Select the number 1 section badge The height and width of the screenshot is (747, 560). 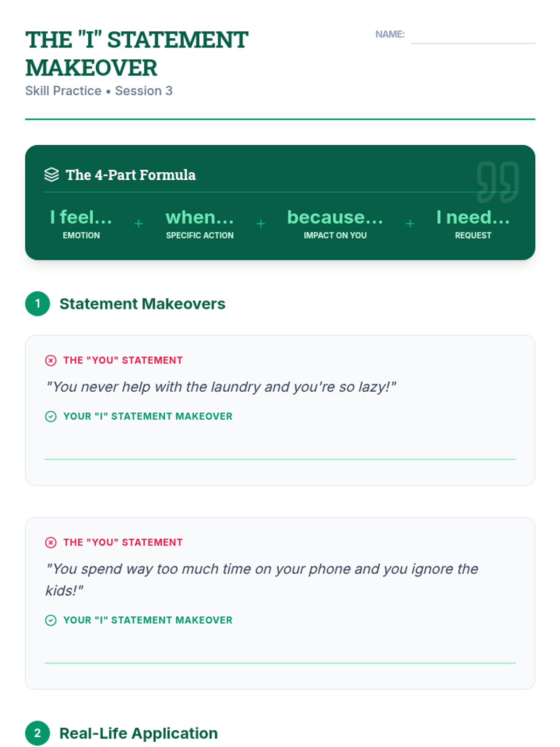(37, 304)
